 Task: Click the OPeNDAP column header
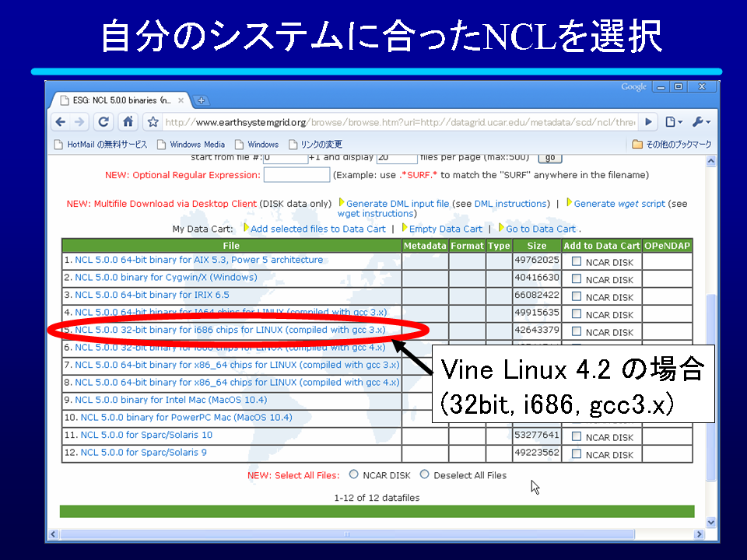(x=667, y=246)
